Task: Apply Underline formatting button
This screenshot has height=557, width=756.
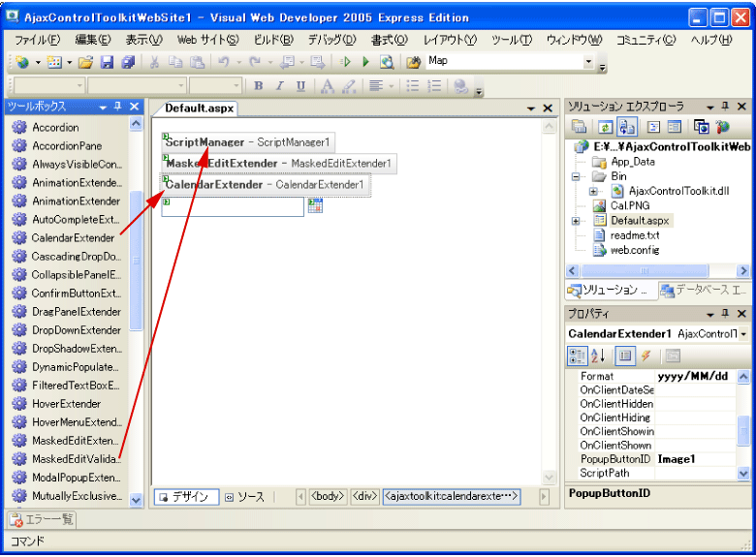Action: [x=300, y=86]
